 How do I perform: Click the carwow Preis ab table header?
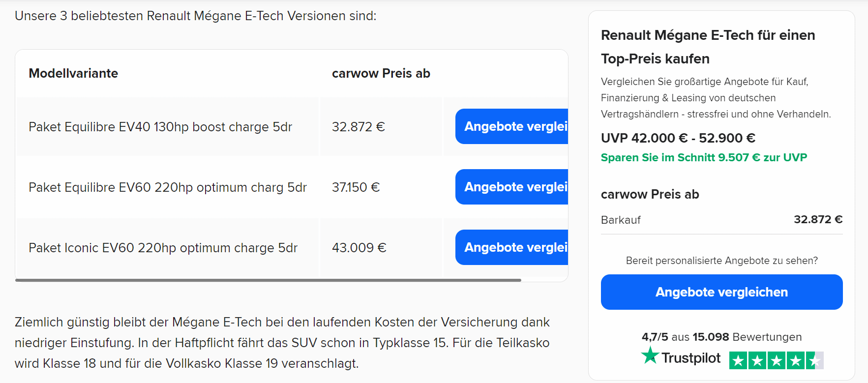[x=381, y=73]
